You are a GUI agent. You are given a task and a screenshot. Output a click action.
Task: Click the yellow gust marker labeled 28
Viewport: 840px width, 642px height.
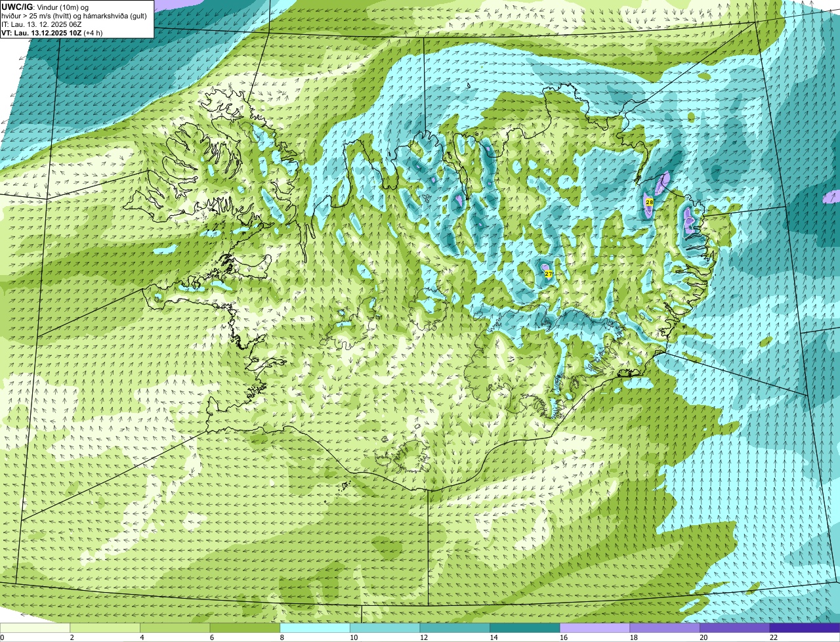pyautogui.click(x=649, y=202)
